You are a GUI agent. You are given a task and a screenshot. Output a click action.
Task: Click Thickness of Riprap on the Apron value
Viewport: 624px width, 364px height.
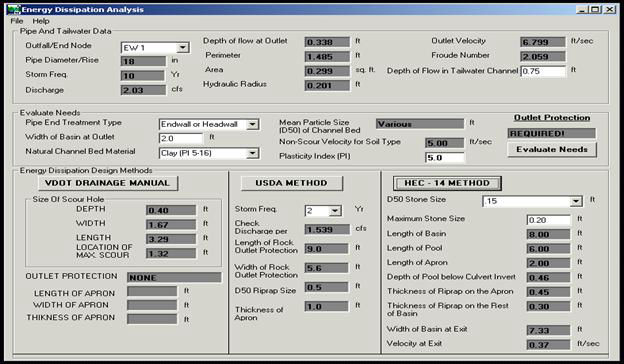[x=548, y=292]
